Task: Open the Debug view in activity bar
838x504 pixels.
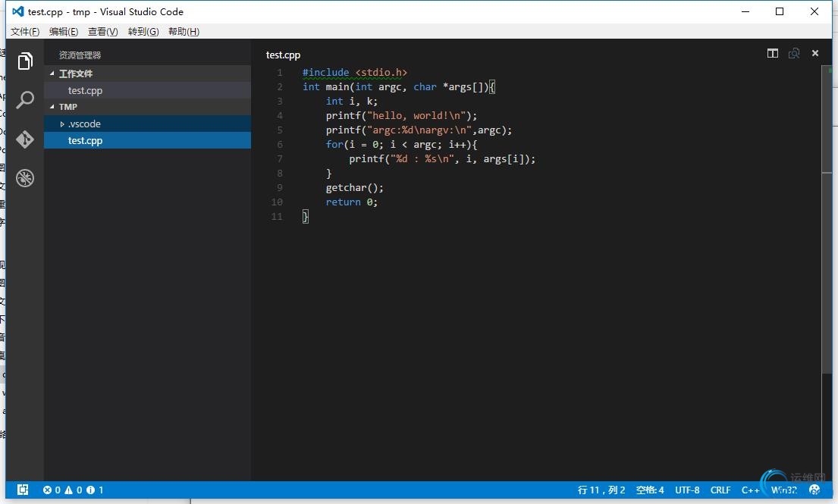Action: click(25, 178)
